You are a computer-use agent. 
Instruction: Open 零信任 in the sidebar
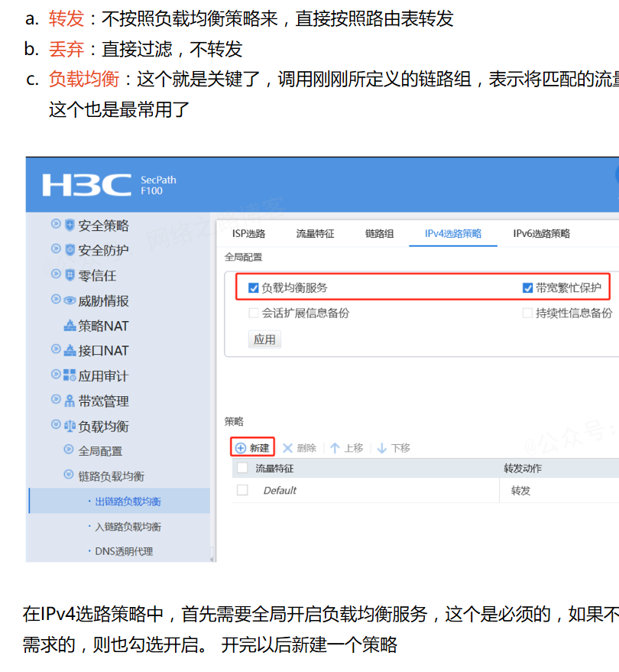tap(97, 275)
